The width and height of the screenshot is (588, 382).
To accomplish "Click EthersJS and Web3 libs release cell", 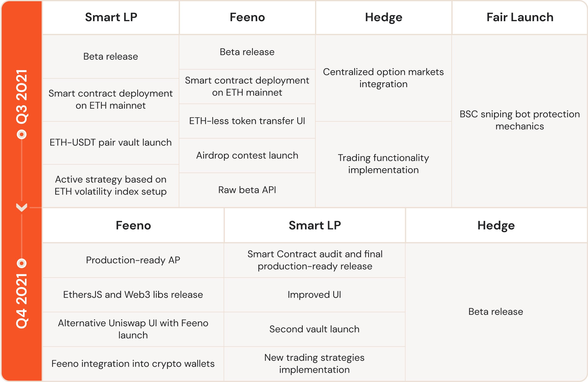I will (x=133, y=295).
